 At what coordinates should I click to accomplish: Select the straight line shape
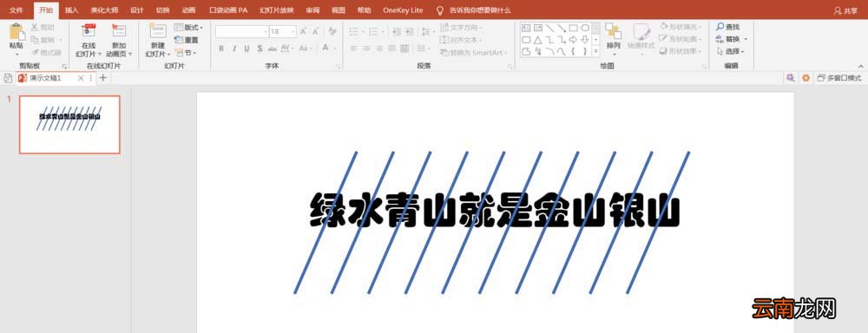549,28
